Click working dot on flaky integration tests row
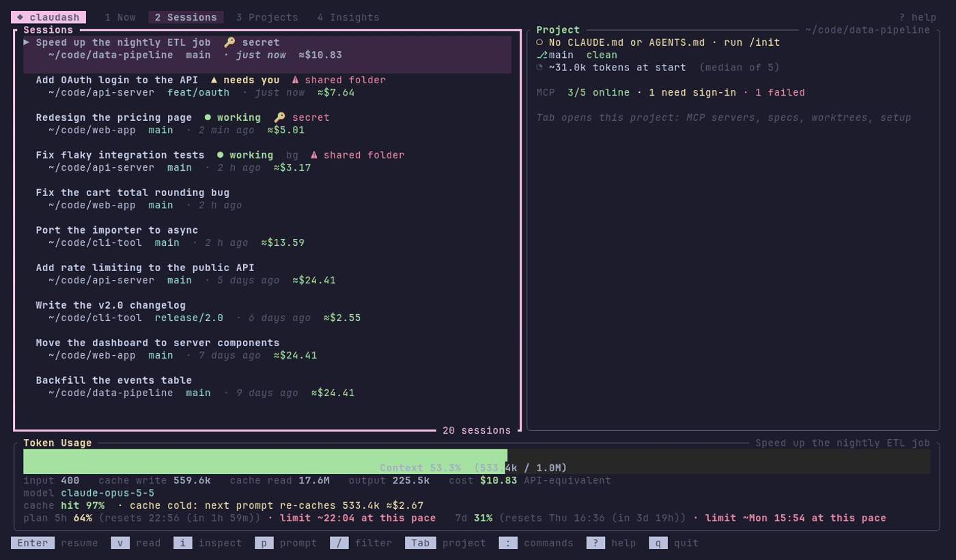The image size is (956, 560). click(x=220, y=155)
